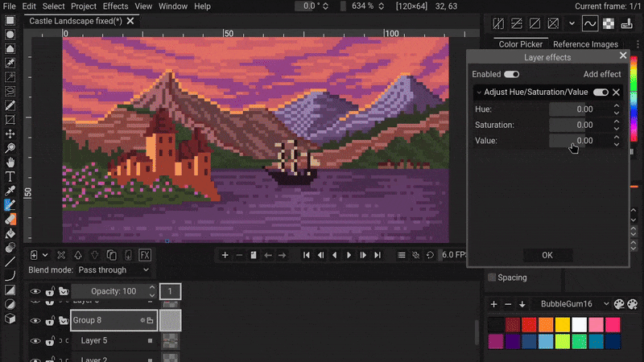644x362 pixels.
Task: Select the Text tool
Action: coord(10,176)
